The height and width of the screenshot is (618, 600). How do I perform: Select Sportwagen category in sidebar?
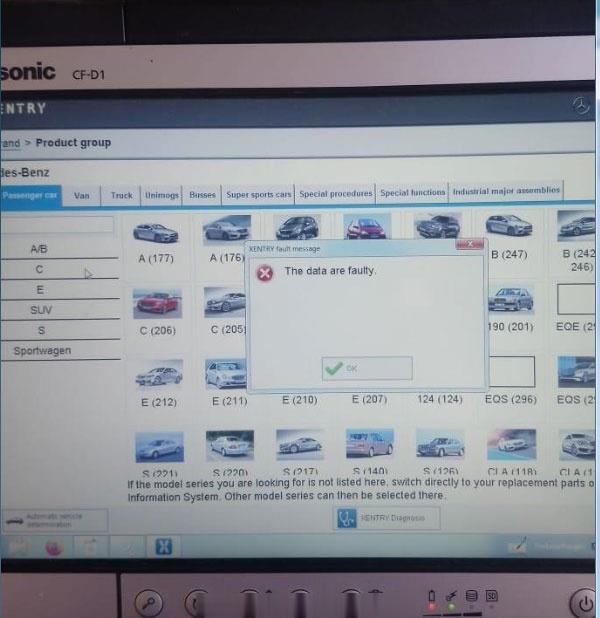(59, 350)
